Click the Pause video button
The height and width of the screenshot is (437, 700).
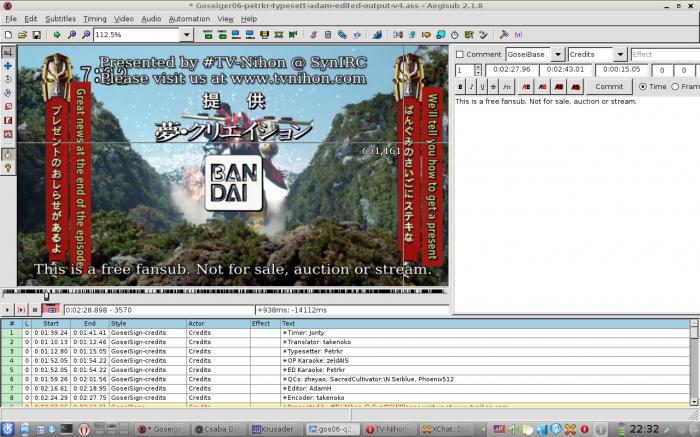pos(35,309)
